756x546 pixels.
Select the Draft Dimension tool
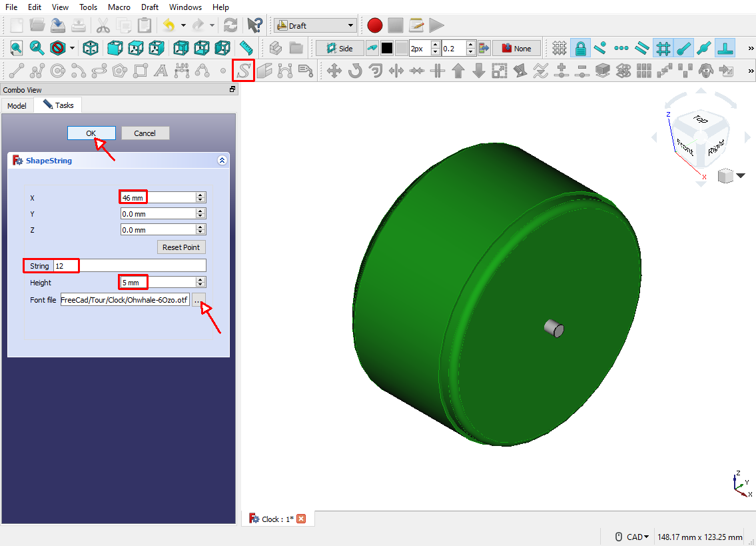(x=182, y=71)
